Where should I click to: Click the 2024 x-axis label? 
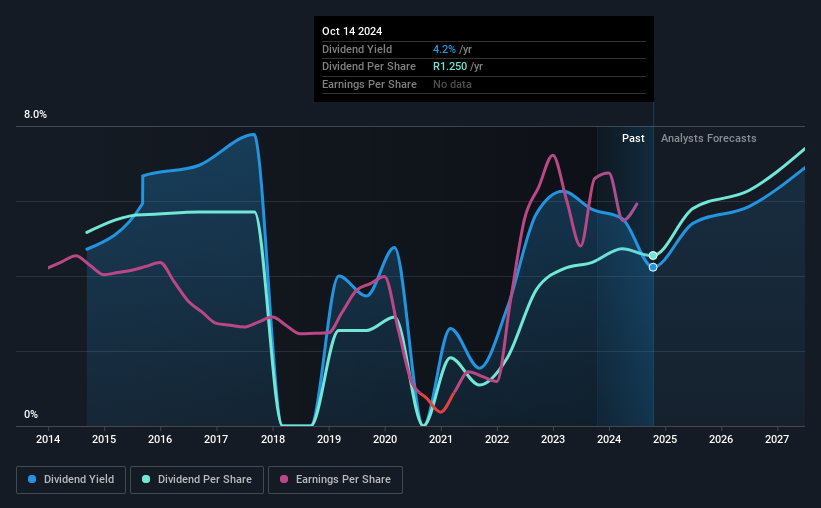click(609, 439)
